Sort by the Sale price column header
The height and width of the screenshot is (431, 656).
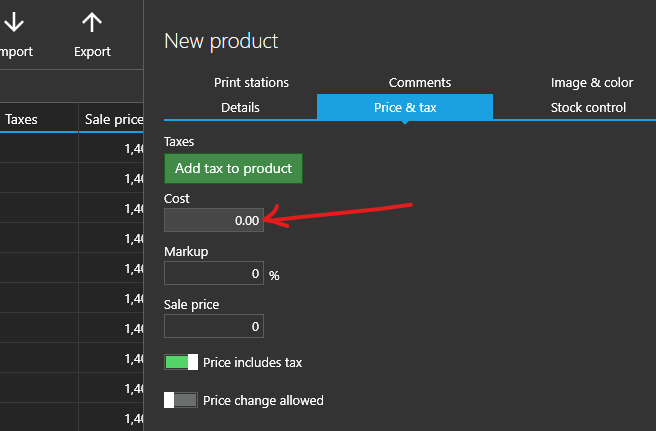(x=113, y=119)
